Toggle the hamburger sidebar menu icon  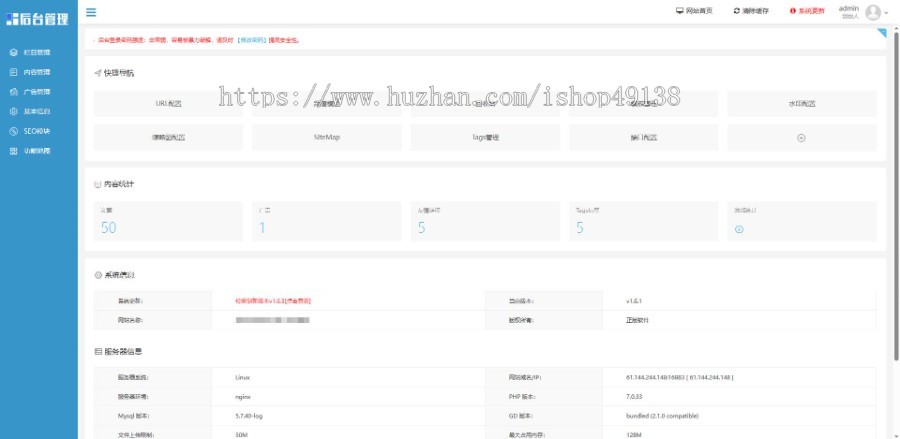[x=91, y=12]
